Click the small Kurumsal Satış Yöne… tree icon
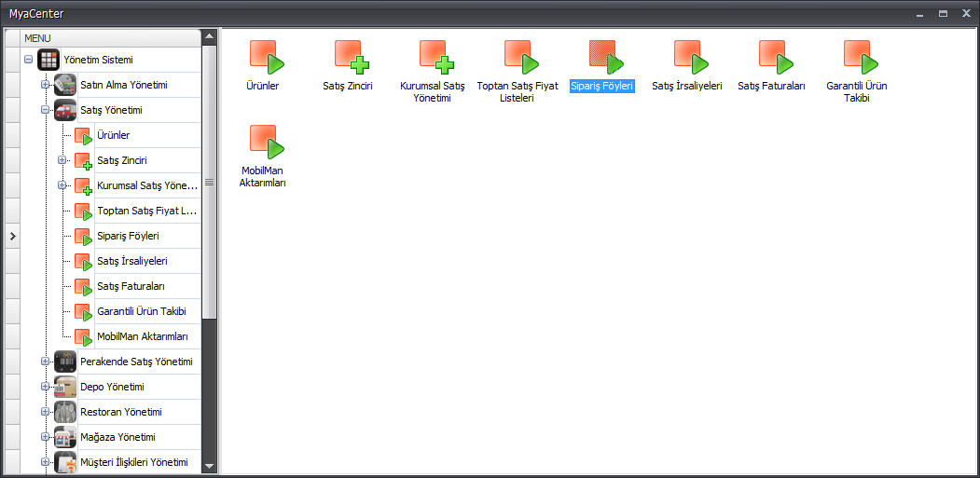This screenshot has height=478, width=980. pos(83,186)
